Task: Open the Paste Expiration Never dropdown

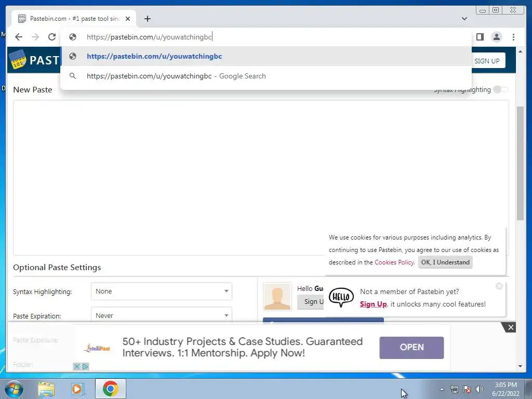Action: [x=162, y=315]
